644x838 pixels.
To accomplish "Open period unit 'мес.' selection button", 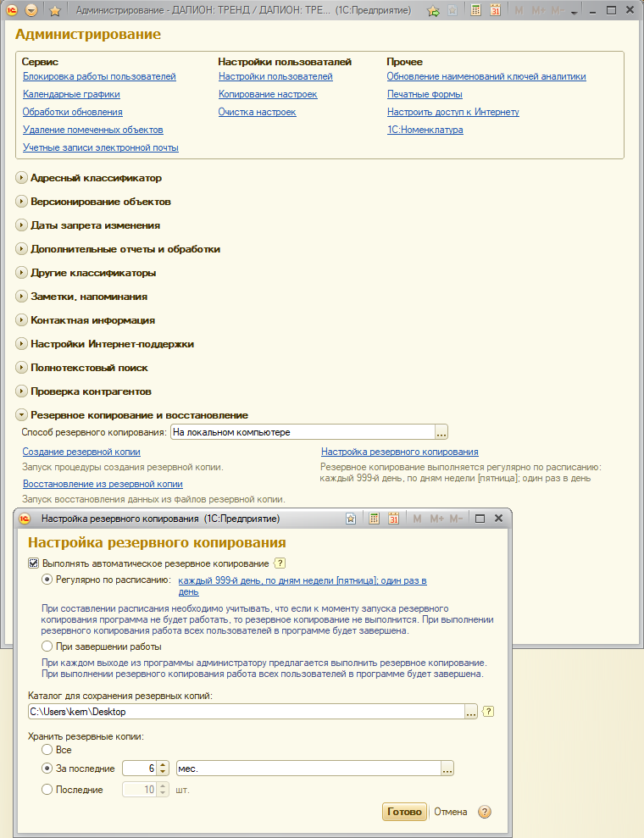I will pos(447,769).
